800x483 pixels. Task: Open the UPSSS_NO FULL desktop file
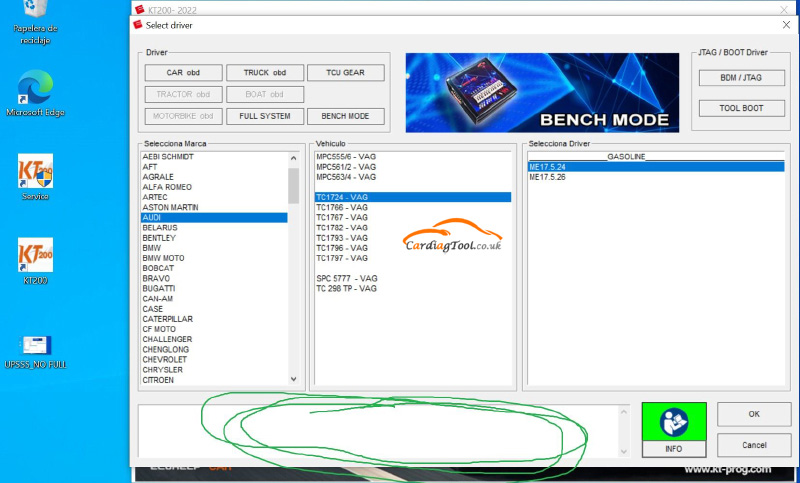click(x=35, y=346)
